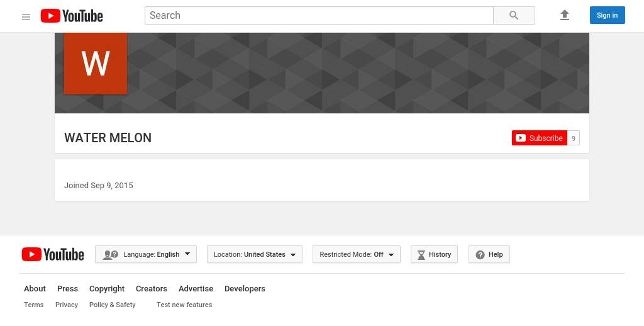Open the Policy & Safety link
Viewport: 644px width, 326px height.
(x=112, y=305)
